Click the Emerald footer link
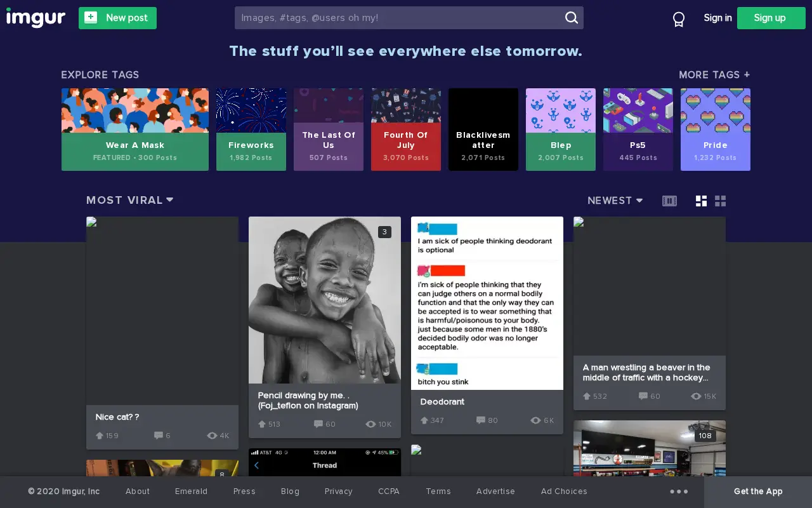 (191, 491)
